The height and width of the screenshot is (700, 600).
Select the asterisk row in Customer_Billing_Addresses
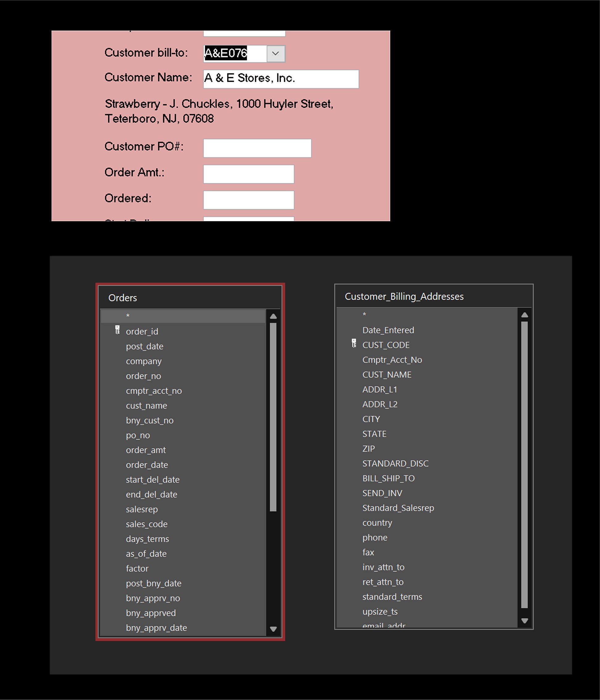[427, 315]
